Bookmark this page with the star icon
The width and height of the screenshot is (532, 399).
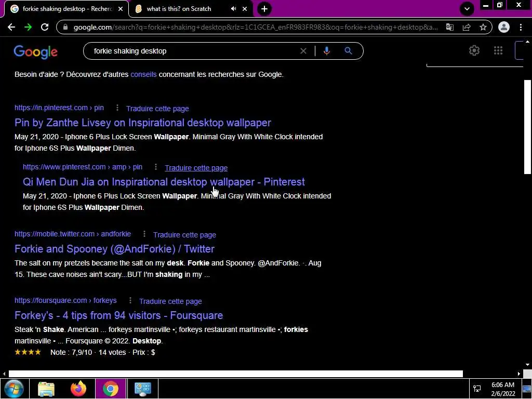pos(483,27)
